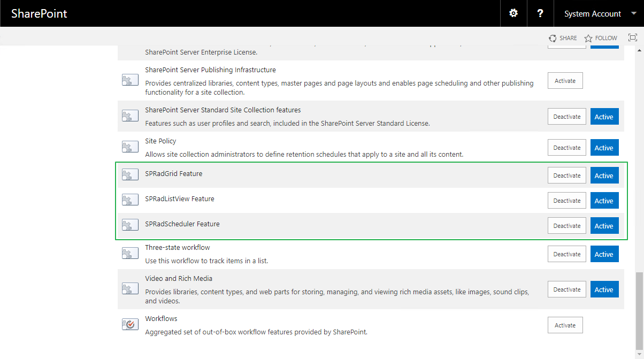Viewport: 644px width, 359px height.
Task: Click the Site Policy feature icon
Action: (x=130, y=147)
